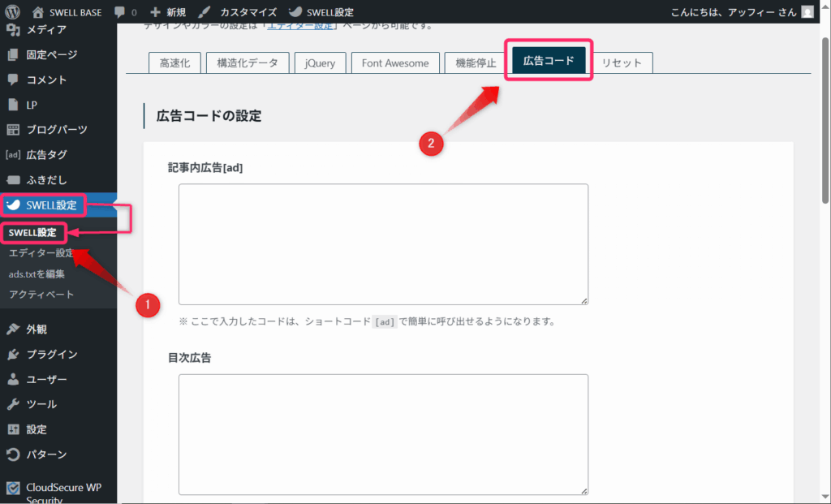The height and width of the screenshot is (504, 831).
Task: Click the 外観 paintbrush icon
Action: coord(13,330)
